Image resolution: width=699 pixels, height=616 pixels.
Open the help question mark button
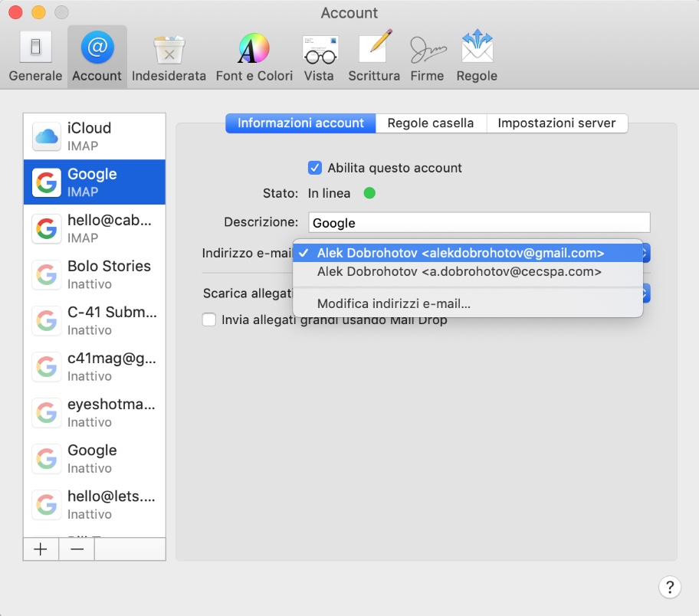pyautogui.click(x=670, y=587)
